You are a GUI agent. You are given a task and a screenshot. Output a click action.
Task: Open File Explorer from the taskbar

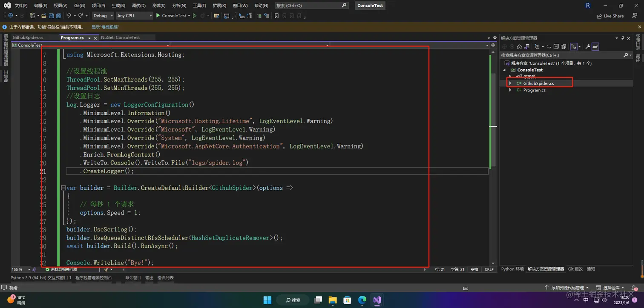(x=332, y=300)
